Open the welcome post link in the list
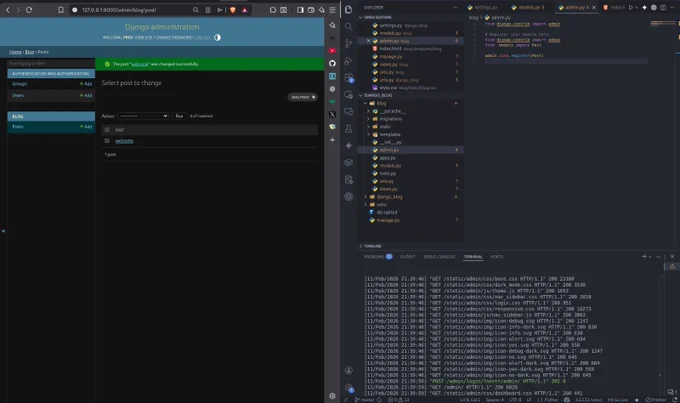680x403 pixels. point(124,141)
